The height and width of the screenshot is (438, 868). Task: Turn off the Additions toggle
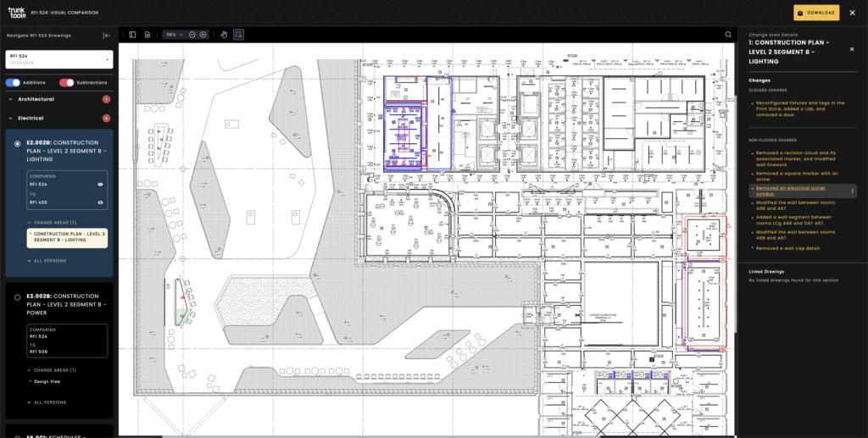coord(14,82)
